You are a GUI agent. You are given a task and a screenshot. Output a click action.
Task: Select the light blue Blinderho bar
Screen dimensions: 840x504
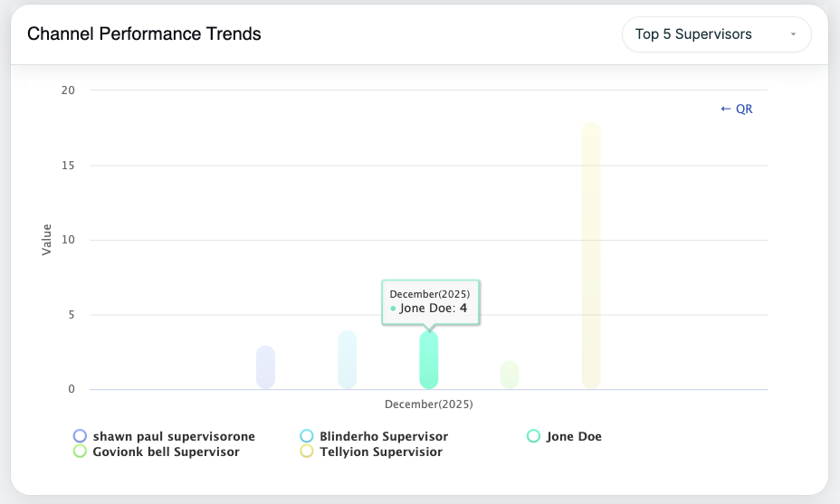[x=347, y=360]
